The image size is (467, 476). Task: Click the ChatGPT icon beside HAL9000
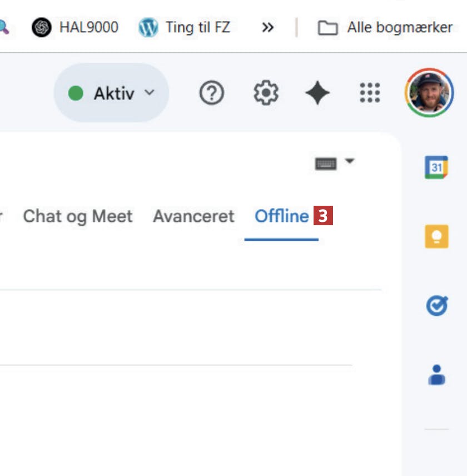[x=42, y=27]
